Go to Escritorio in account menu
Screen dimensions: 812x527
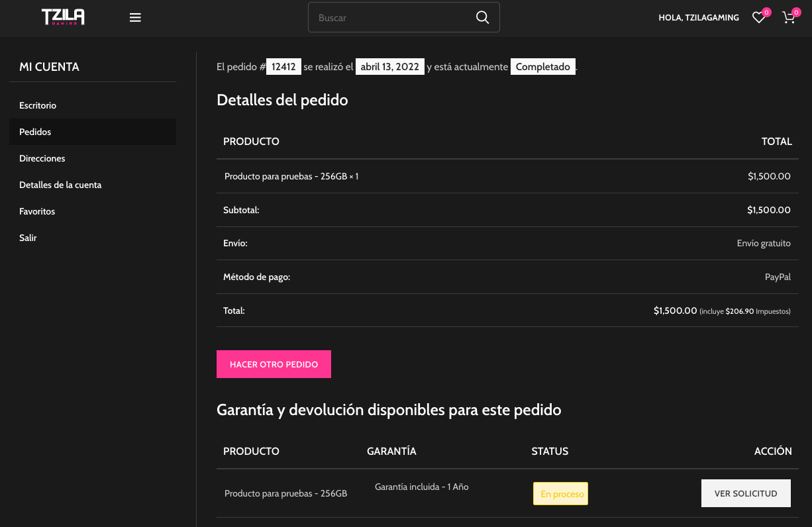pyautogui.click(x=38, y=105)
